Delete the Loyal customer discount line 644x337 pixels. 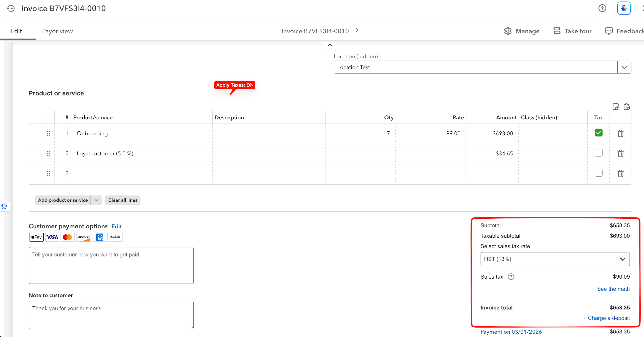620,153
